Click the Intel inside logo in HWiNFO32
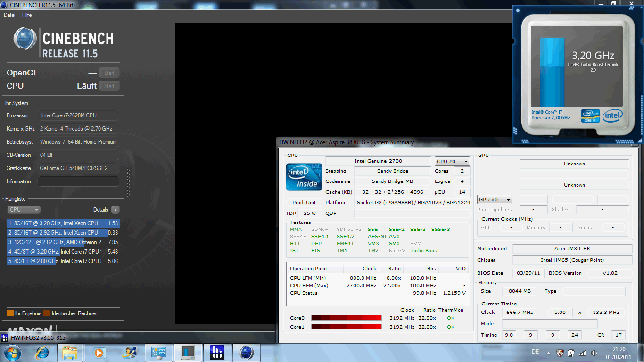The image size is (644, 362). (304, 177)
